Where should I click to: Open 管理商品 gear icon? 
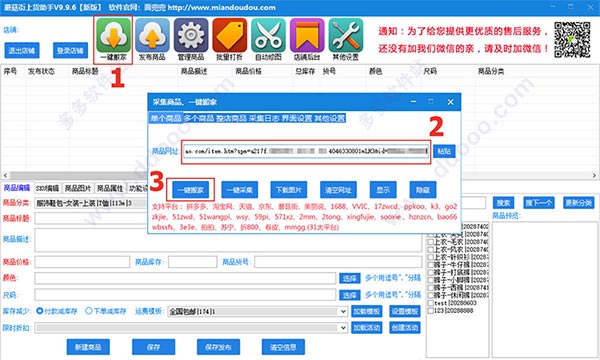pos(191,35)
